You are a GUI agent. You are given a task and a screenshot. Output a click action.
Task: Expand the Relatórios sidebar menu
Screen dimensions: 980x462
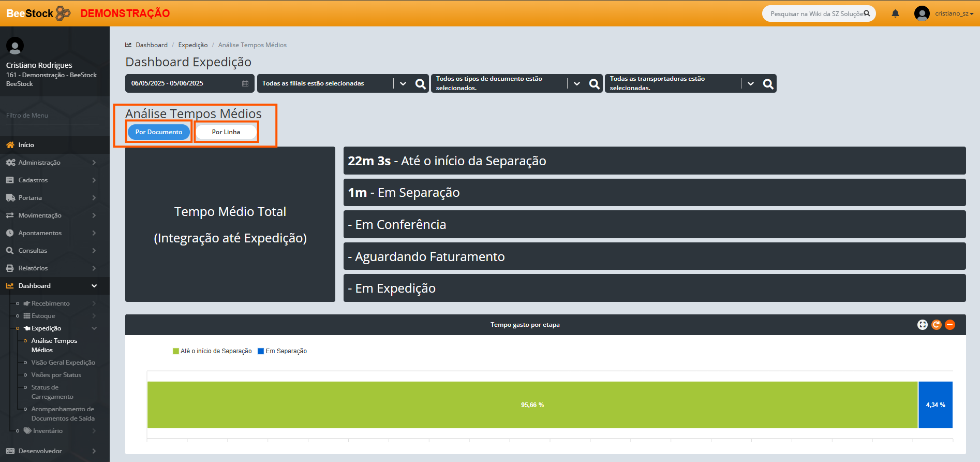[x=33, y=268]
